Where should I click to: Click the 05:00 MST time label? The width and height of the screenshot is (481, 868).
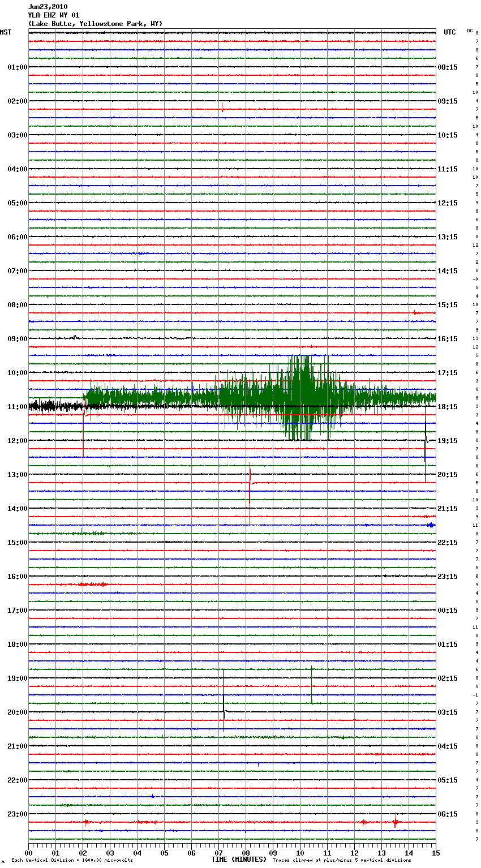[18, 203]
